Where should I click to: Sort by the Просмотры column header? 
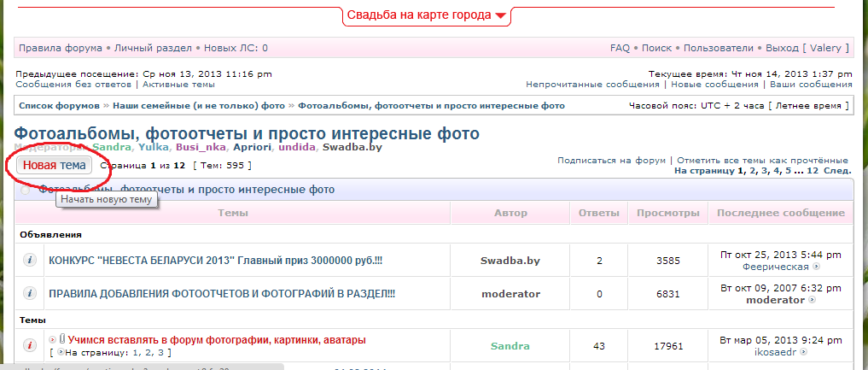click(667, 213)
